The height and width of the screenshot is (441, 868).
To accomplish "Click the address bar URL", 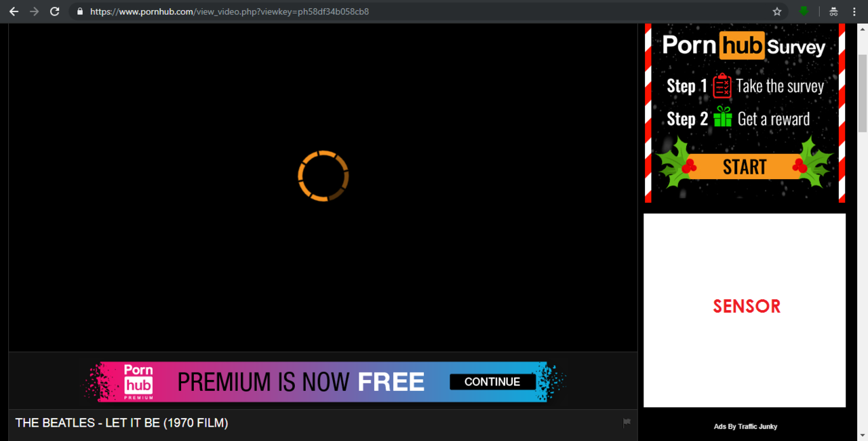I will coord(229,12).
